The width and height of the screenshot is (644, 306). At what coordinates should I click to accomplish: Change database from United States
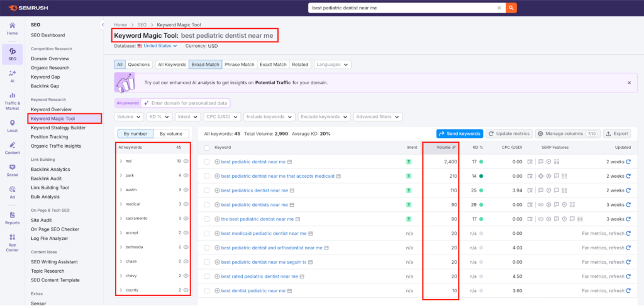click(x=157, y=46)
